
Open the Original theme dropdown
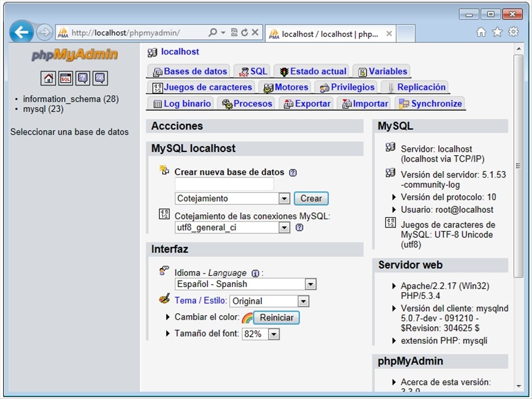click(x=269, y=301)
